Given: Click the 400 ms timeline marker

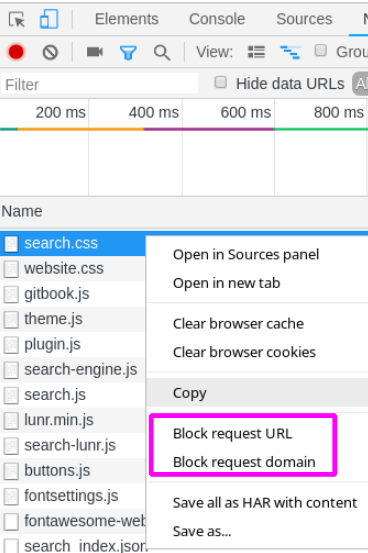Looking at the screenshot, I should coord(153,113).
